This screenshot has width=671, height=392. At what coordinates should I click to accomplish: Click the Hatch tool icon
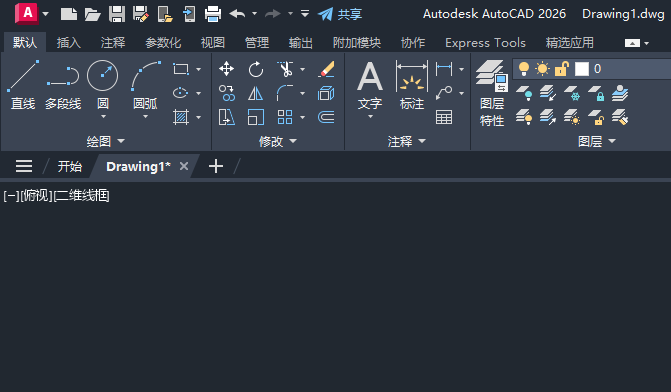click(181, 117)
